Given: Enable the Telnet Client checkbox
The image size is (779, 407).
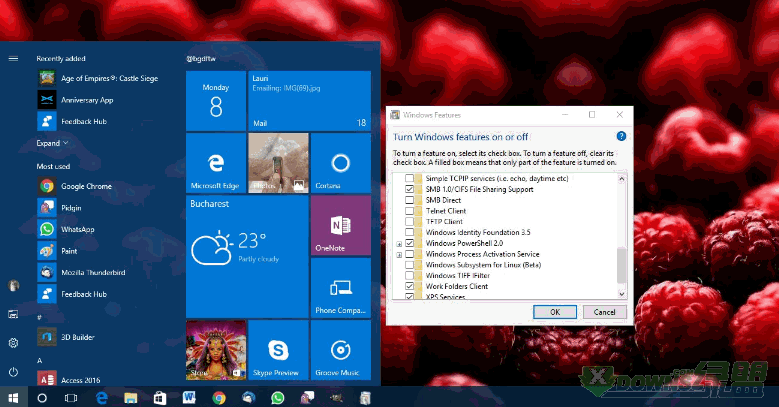Looking at the screenshot, I should pyautogui.click(x=409, y=211).
